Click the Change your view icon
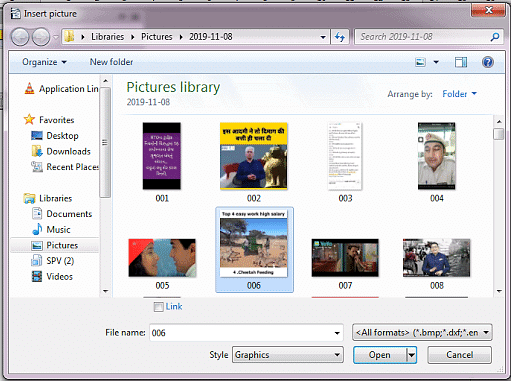Viewport: 512px width, 382px height. [x=420, y=62]
